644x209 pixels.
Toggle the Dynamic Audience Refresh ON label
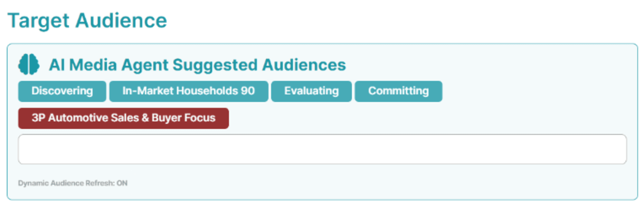click(x=73, y=183)
